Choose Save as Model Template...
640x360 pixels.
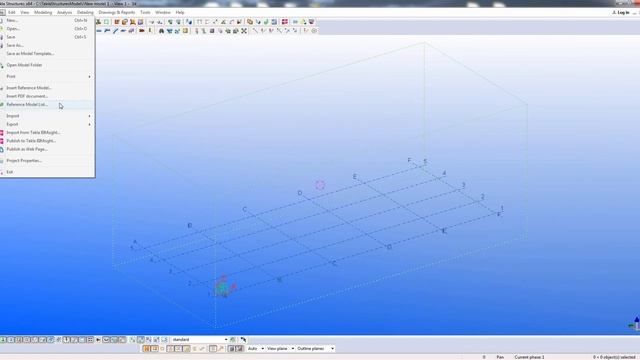(47, 53)
